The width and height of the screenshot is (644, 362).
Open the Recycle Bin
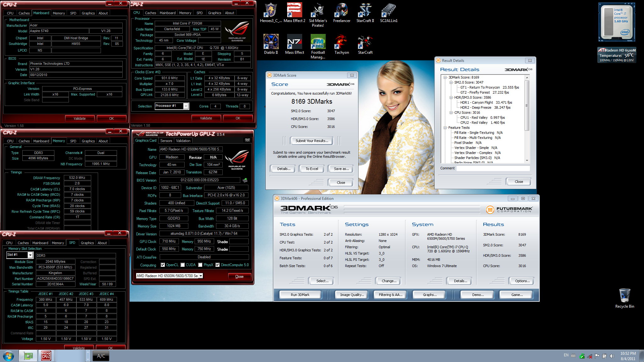[x=625, y=298]
